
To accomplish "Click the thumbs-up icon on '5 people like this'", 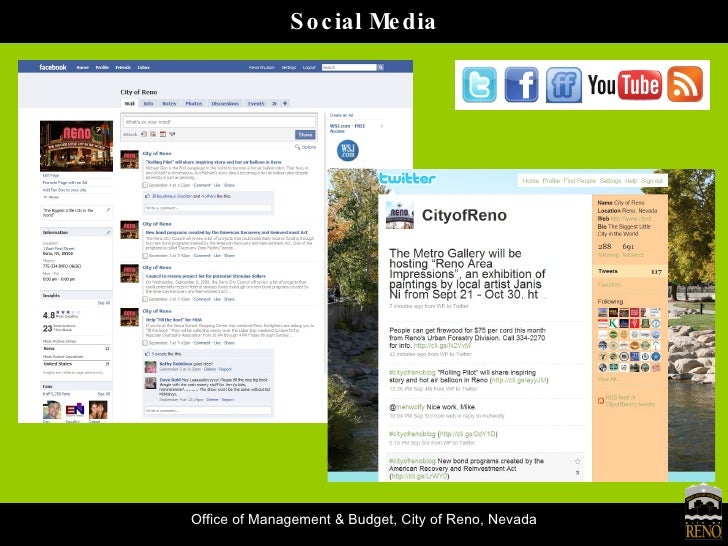I will tap(147, 354).
